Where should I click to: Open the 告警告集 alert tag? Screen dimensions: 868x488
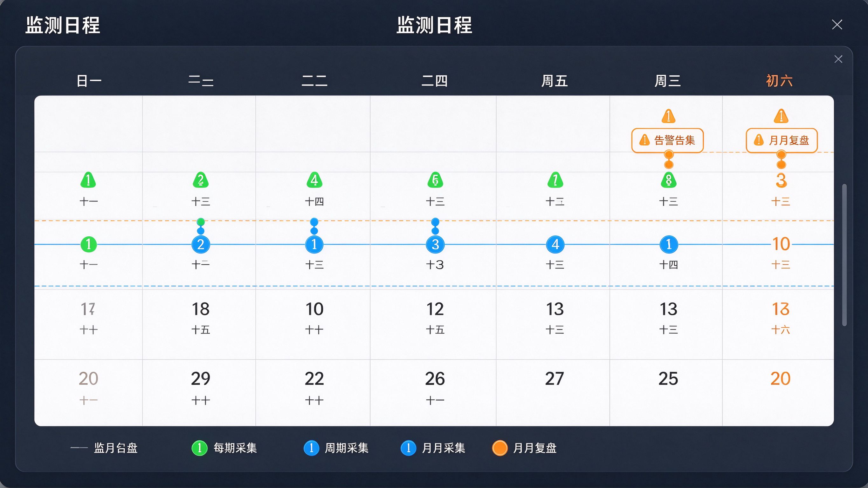[667, 140]
